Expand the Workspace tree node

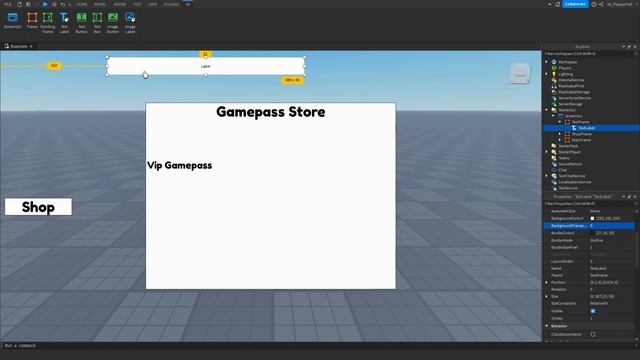coord(547,62)
